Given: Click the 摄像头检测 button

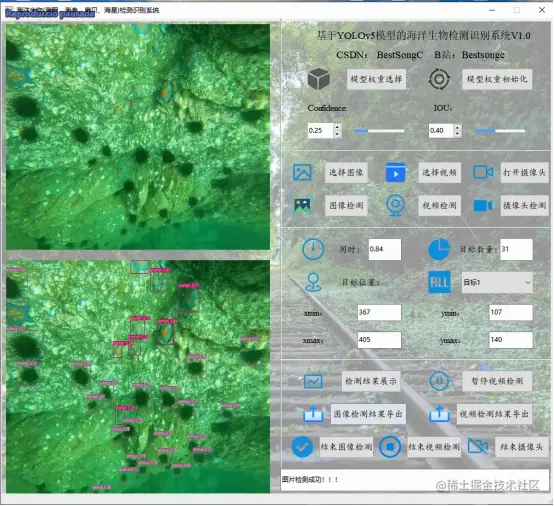Looking at the screenshot, I should click(x=525, y=205).
